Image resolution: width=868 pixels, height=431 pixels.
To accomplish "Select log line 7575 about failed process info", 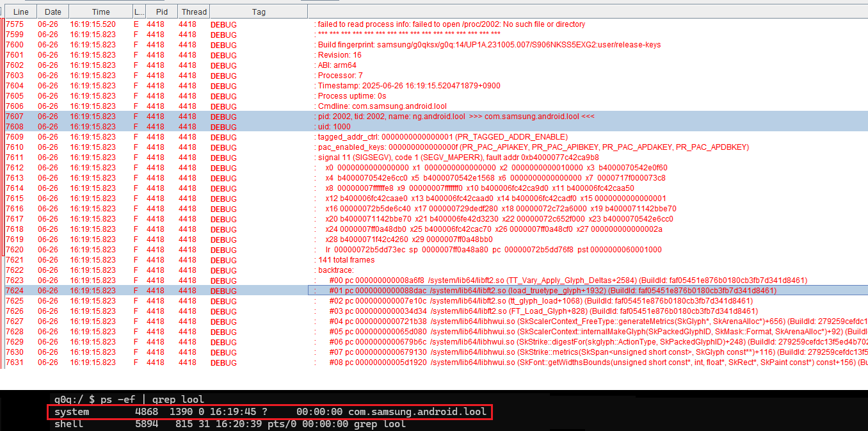I will coord(451,24).
